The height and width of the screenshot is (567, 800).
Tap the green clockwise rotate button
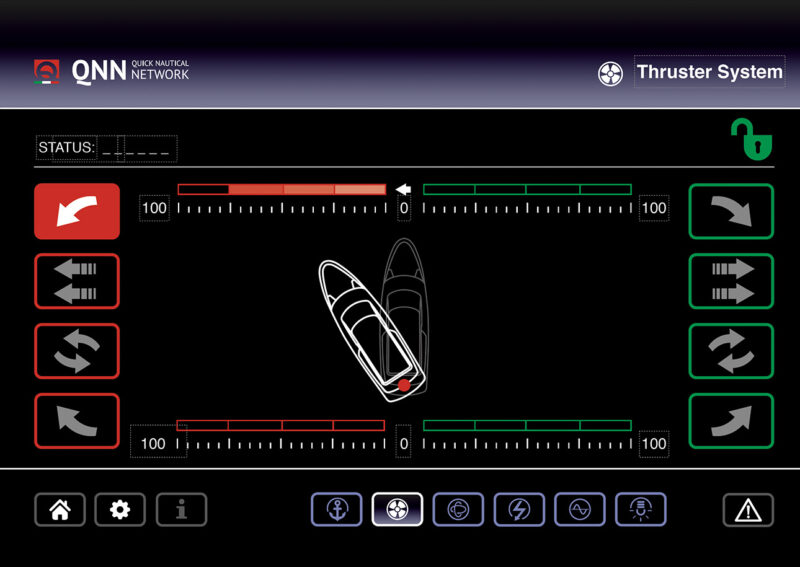731,351
